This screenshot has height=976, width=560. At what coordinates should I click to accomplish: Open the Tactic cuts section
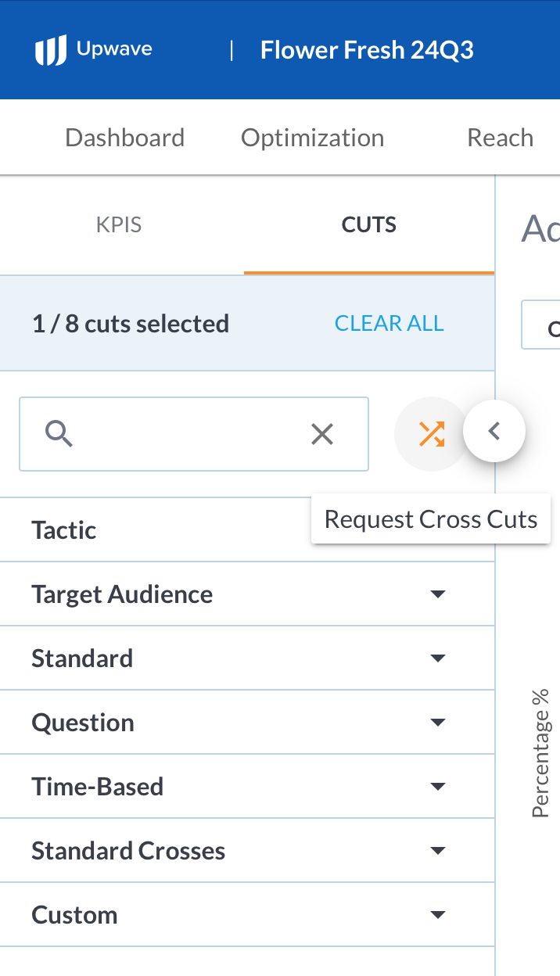point(64,530)
